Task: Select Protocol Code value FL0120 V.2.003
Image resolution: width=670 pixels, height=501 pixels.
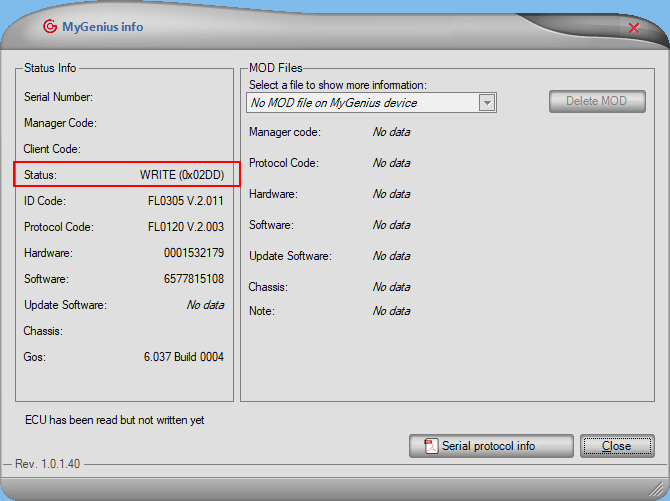Action: (x=186, y=227)
